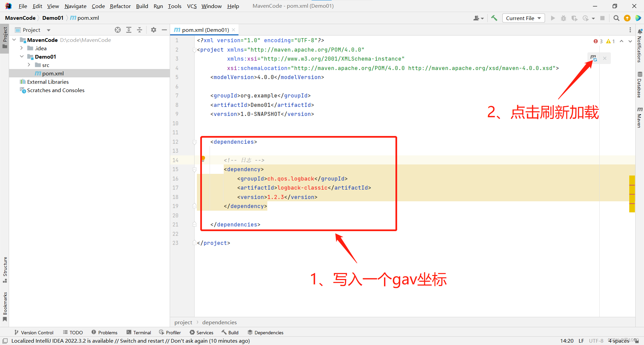Click Select Opened File target icon
644x345 pixels.
(x=118, y=30)
